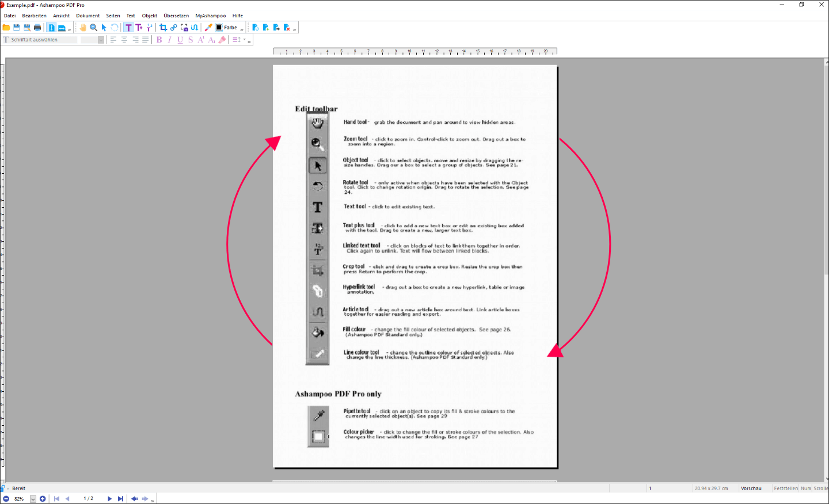The image size is (829, 504).
Task: Click the blue back view arrow
Action: pos(134,499)
